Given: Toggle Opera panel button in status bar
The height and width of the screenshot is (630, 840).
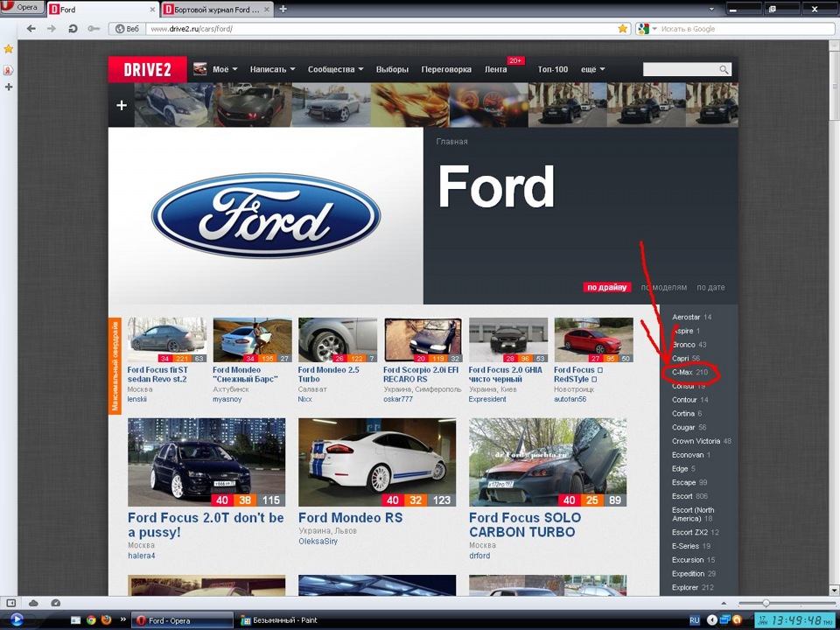Looking at the screenshot, I should [x=10, y=603].
